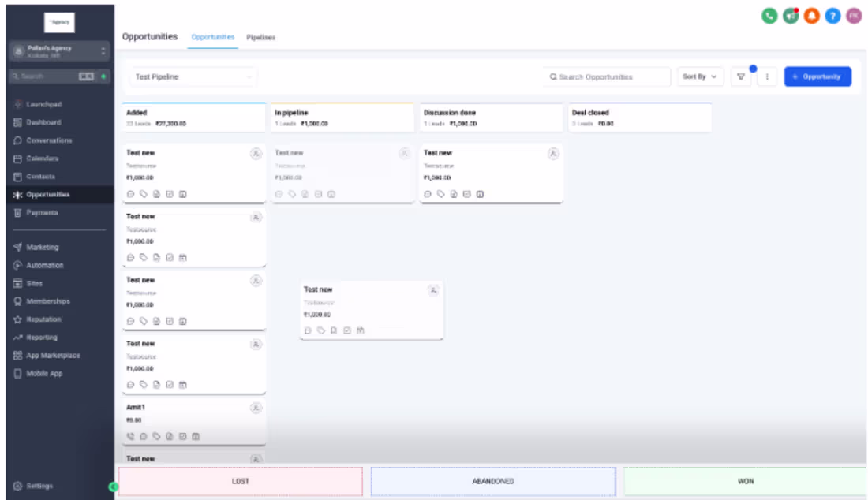Click tag icon on Discussion done card

(x=440, y=194)
